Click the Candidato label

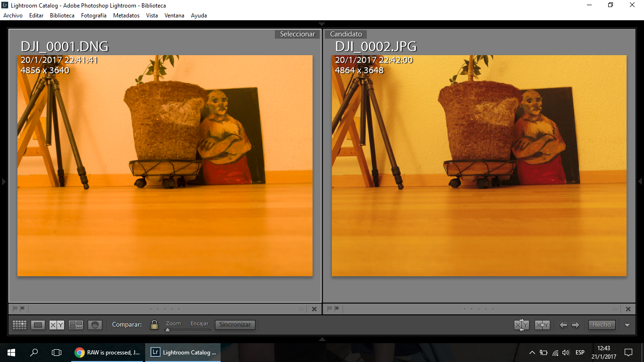click(346, 34)
